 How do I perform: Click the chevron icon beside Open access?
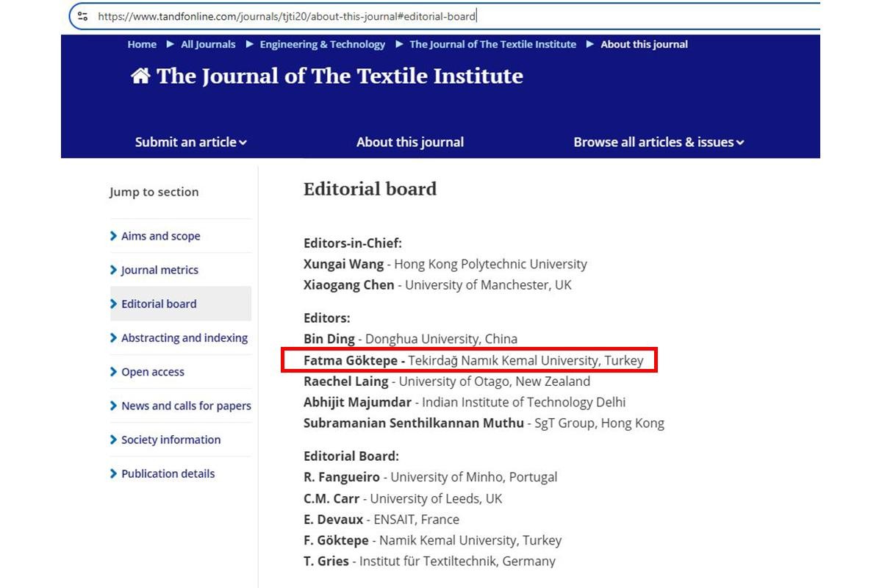tap(113, 372)
